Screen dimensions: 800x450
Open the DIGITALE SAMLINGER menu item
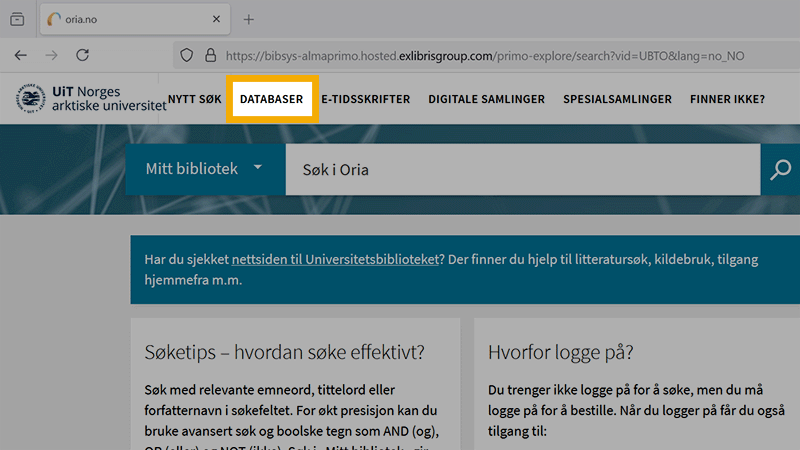click(x=486, y=100)
